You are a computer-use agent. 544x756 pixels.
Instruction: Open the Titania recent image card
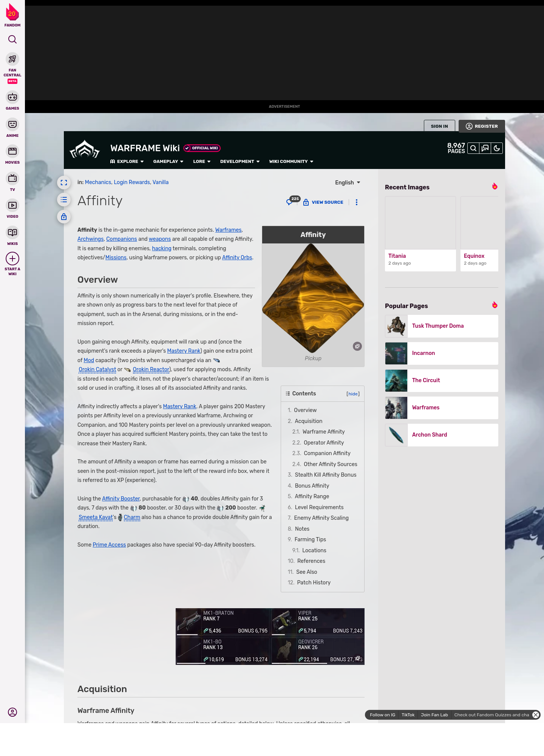[x=420, y=234]
